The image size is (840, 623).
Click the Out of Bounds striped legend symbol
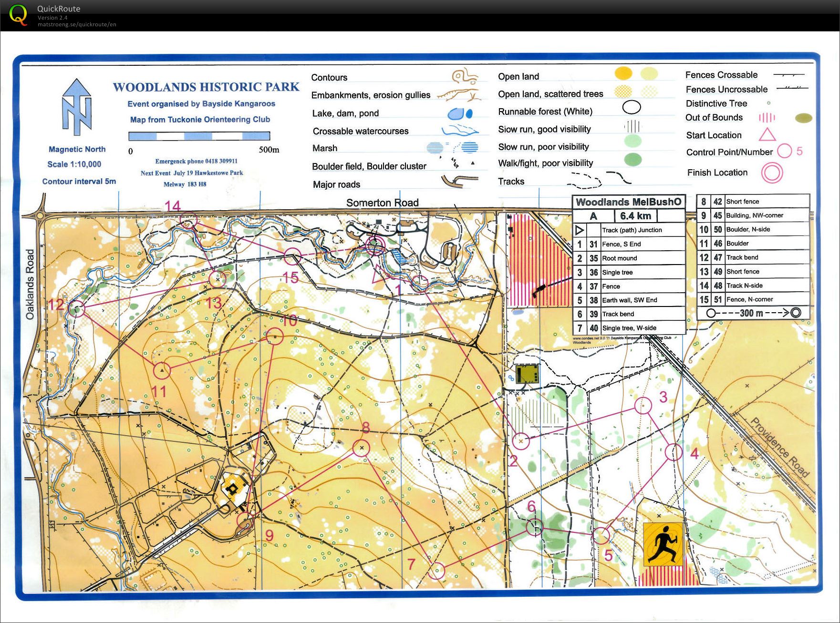[767, 117]
